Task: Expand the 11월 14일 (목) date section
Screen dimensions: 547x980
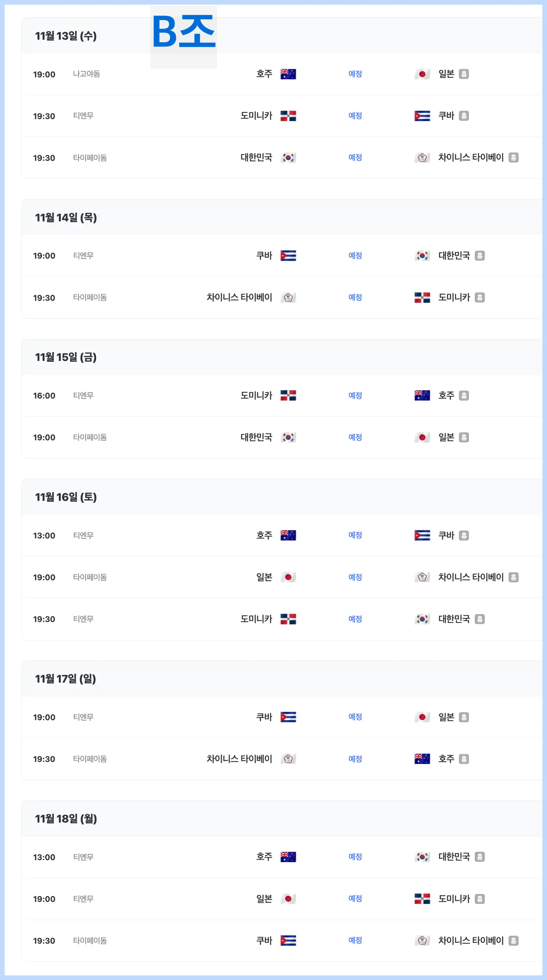Action: [x=66, y=218]
